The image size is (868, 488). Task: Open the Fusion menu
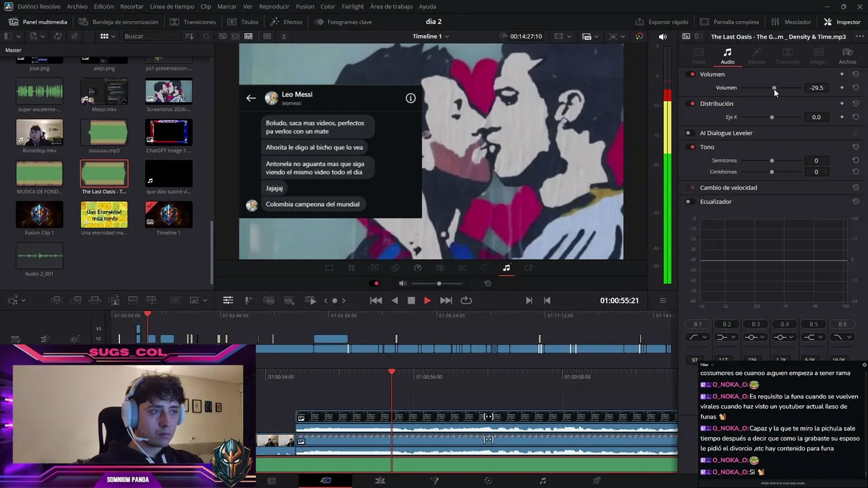coord(305,6)
